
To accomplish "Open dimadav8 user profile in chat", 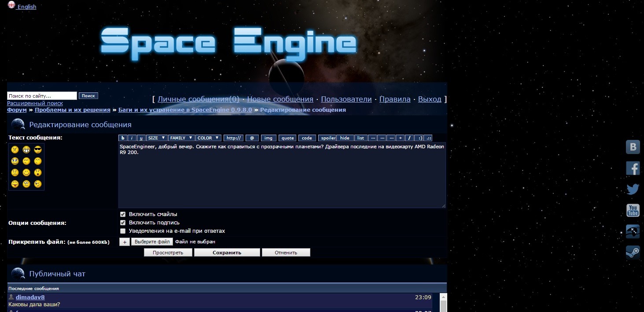I will coord(30,297).
